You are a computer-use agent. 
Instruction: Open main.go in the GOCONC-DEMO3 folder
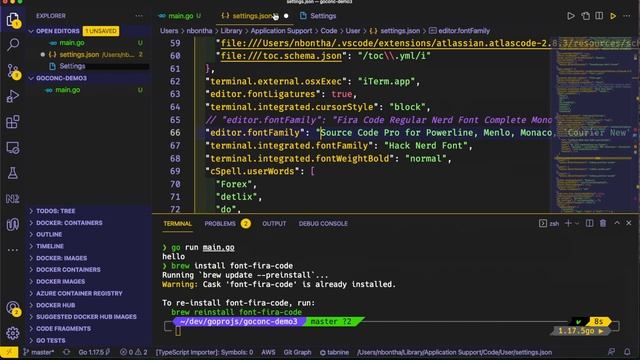68,90
